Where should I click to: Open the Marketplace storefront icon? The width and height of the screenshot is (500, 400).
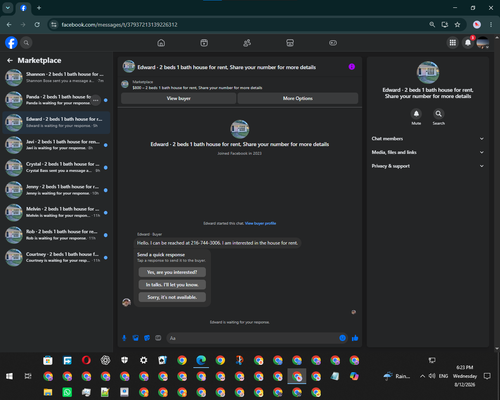coord(290,43)
